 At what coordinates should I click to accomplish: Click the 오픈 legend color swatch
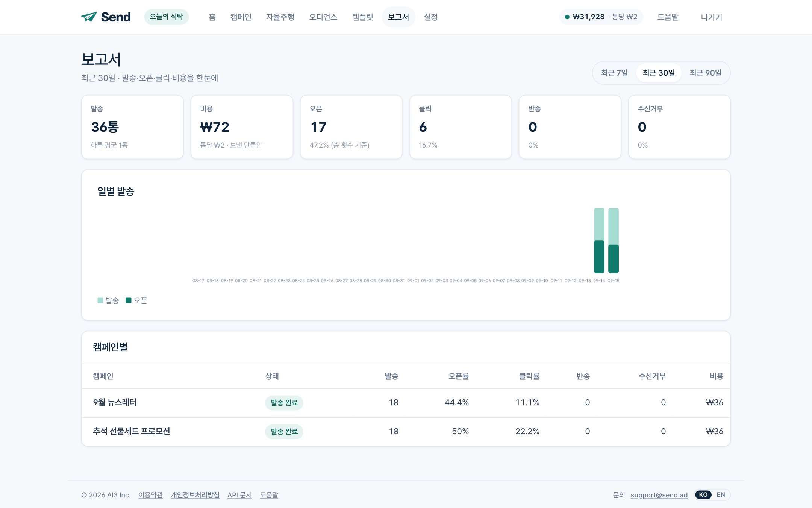point(129,300)
